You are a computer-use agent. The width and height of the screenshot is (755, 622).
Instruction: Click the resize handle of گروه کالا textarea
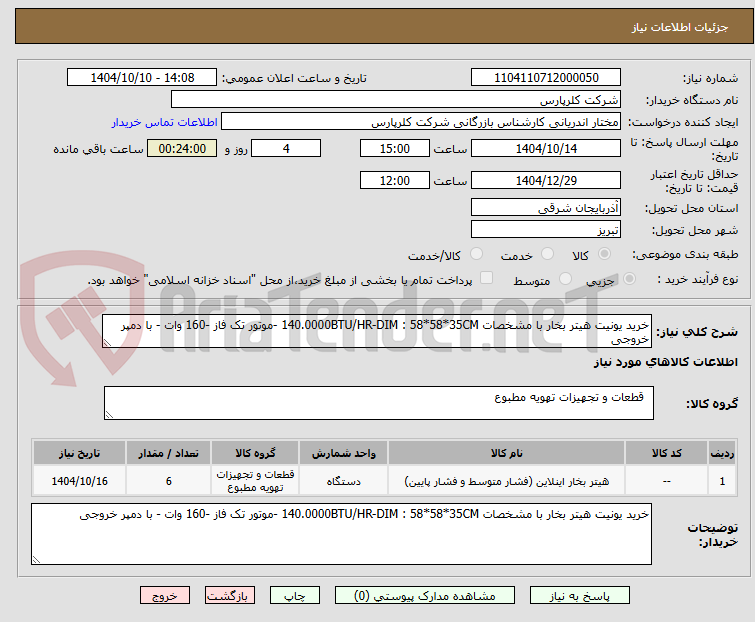coord(109,415)
